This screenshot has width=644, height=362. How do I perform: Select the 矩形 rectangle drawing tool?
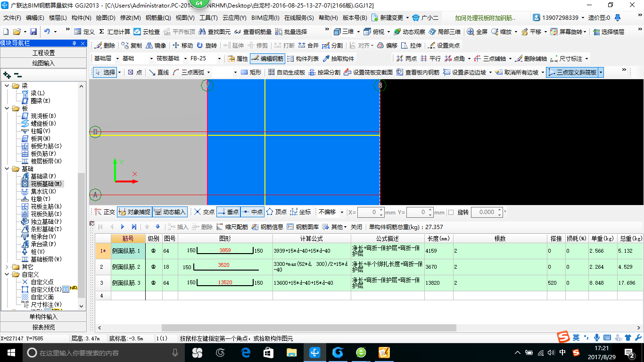click(x=251, y=72)
